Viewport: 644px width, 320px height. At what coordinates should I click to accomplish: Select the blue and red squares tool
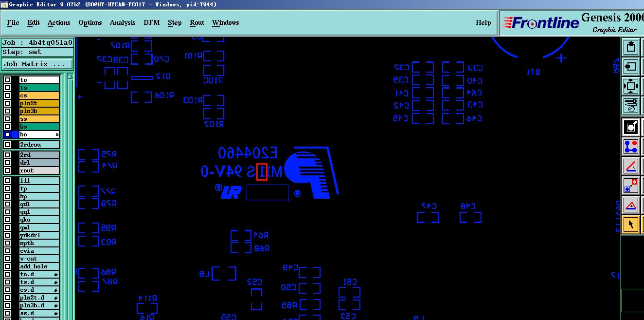click(631, 186)
